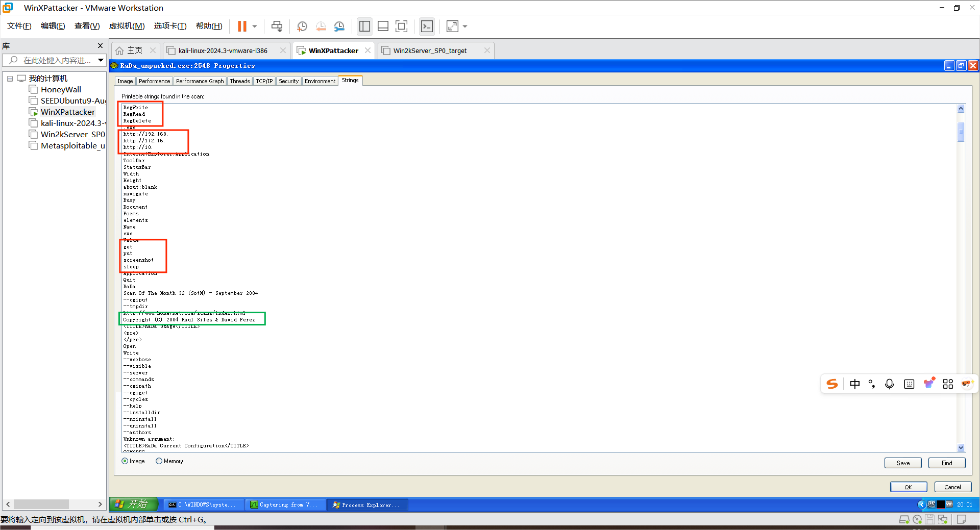This screenshot has width=980, height=530.
Task: Open the 开始 Start button
Action: click(133, 504)
